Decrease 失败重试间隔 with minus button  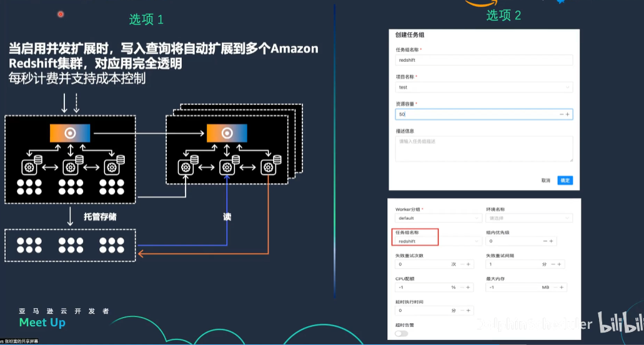click(x=553, y=264)
